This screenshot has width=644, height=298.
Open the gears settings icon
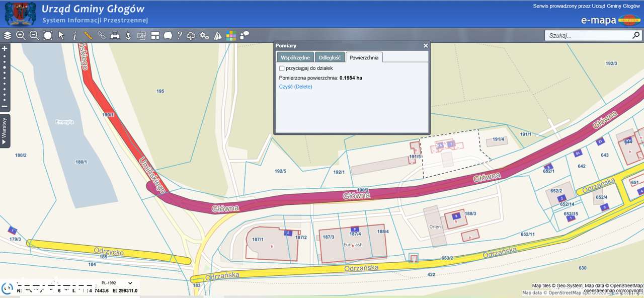[204, 36]
